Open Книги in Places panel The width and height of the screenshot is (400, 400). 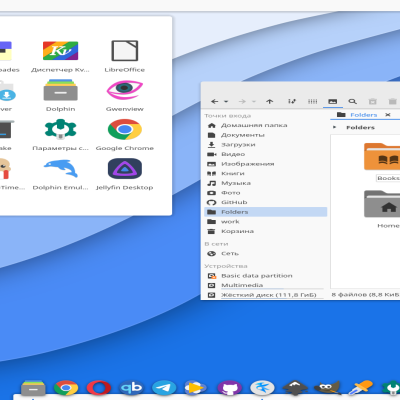(265, 173)
